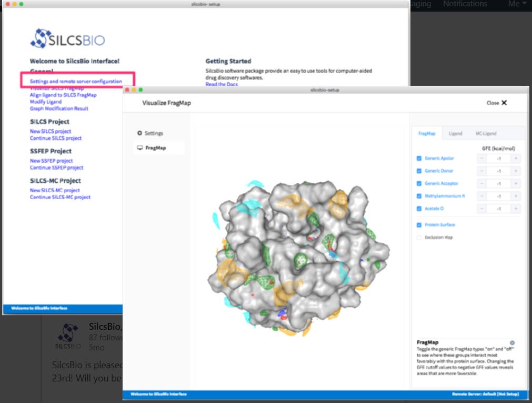
Task: Switch to the Ligand tab
Action: 455,133
